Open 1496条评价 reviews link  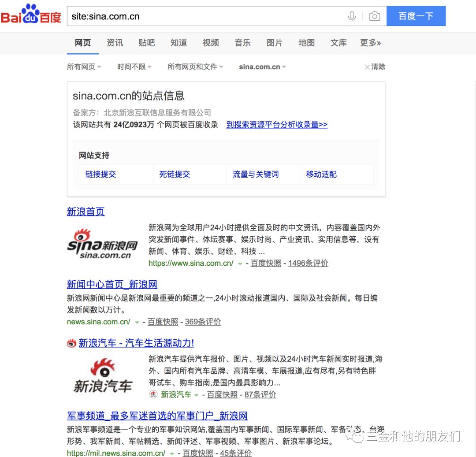(308, 263)
